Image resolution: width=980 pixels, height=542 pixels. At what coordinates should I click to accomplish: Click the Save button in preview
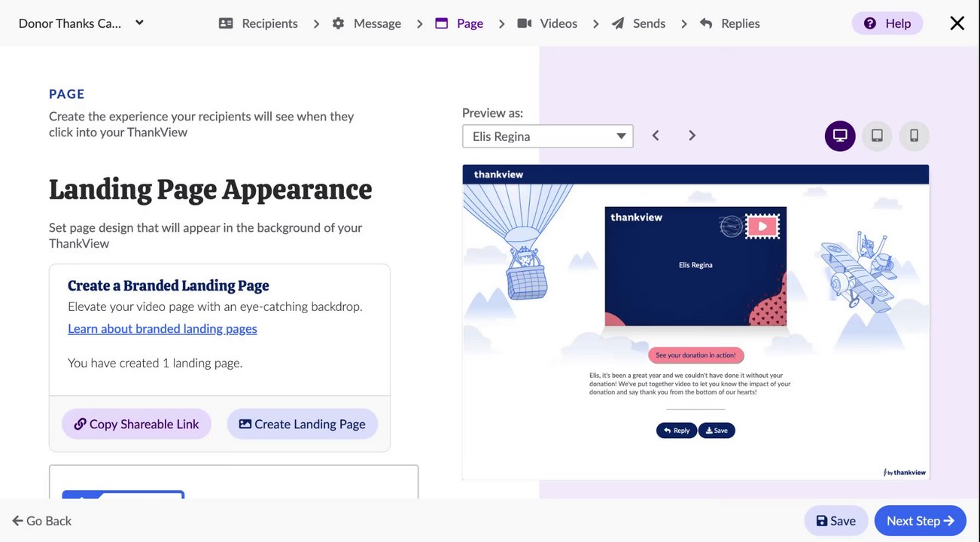click(x=717, y=431)
